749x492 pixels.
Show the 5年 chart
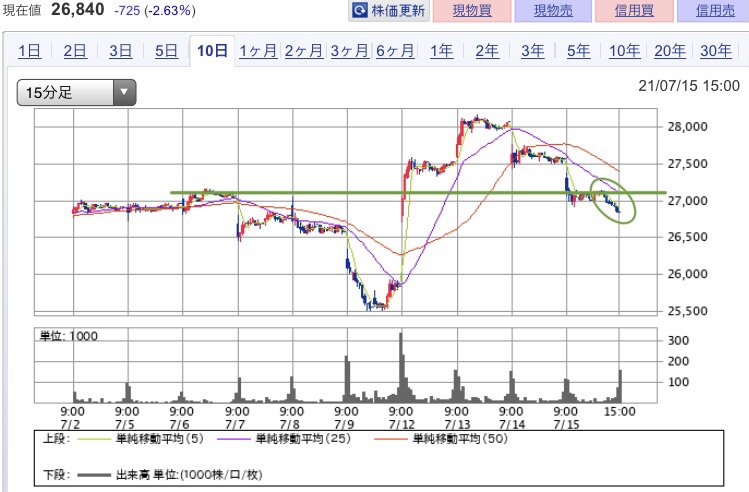coord(578,51)
